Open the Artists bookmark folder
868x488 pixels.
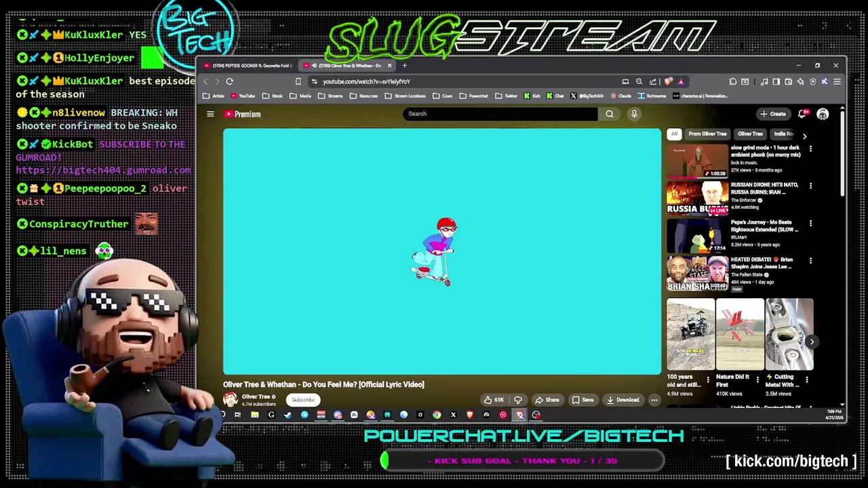[214, 96]
